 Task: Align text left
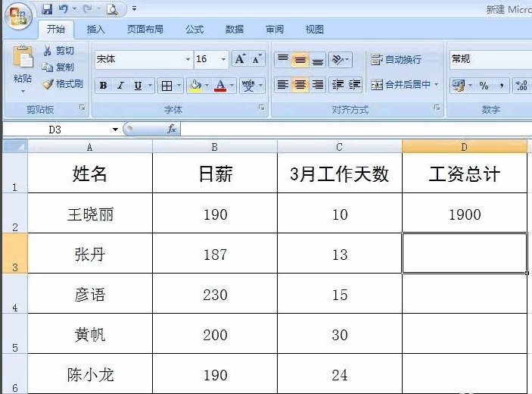[x=282, y=85]
